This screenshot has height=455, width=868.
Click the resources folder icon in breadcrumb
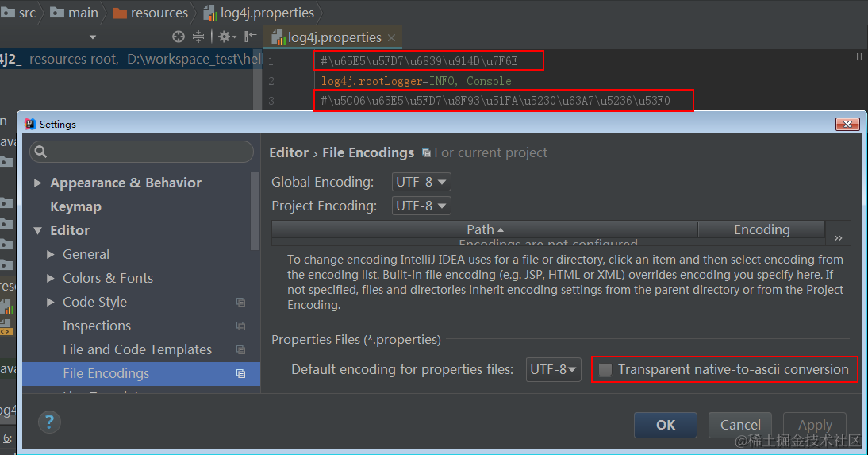pyautogui.click(x=120, y=13)
